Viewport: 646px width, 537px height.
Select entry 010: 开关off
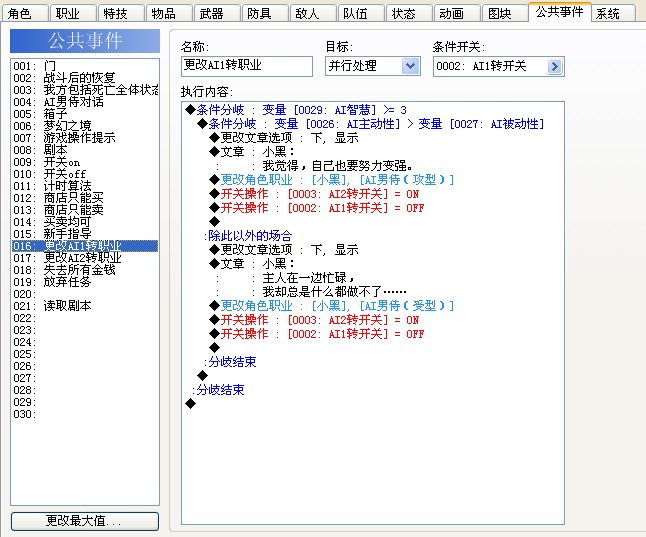coord(84,174)
